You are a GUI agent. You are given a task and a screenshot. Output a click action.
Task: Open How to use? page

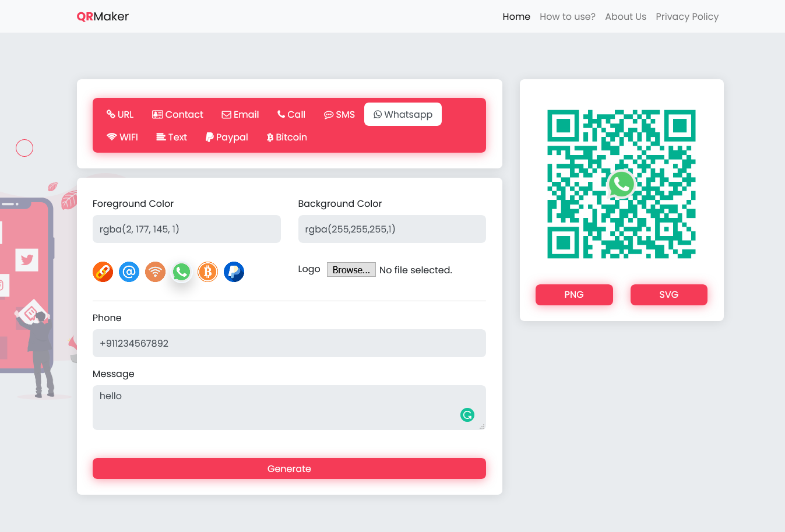click(x=568, y=16)
